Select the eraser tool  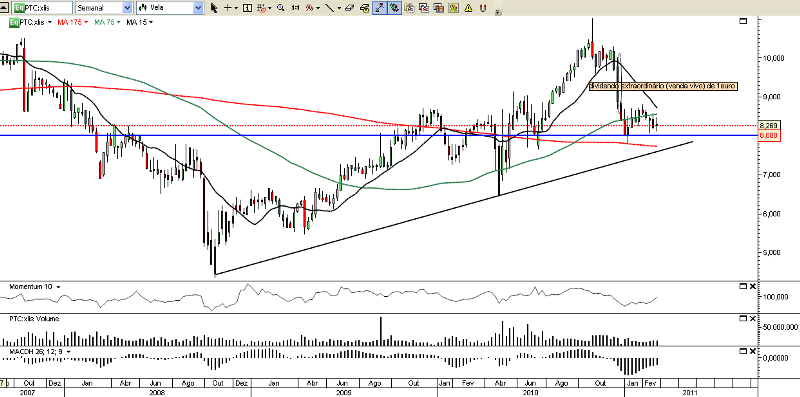tap(350, 8)
